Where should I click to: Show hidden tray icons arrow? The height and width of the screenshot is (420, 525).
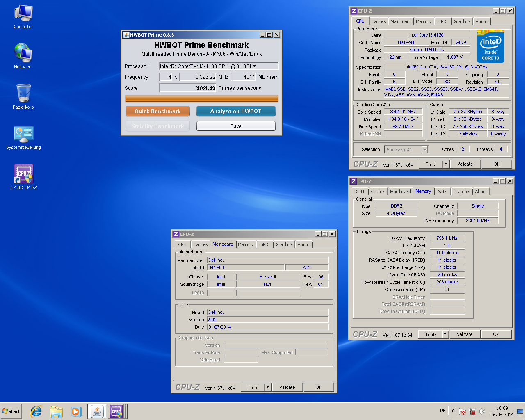453,411
